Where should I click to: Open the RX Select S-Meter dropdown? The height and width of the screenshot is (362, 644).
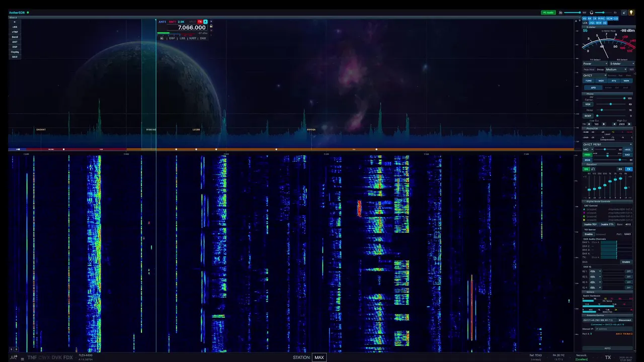click(622, 64)
